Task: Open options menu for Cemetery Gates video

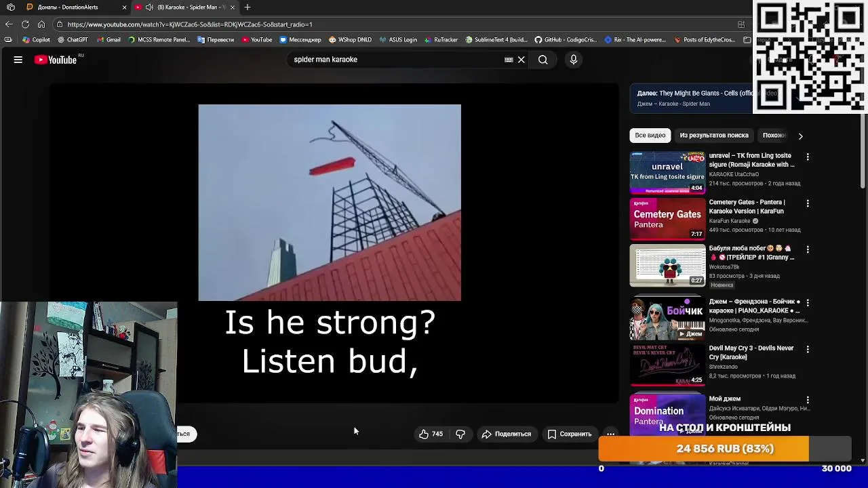Action: pos(807,203)
